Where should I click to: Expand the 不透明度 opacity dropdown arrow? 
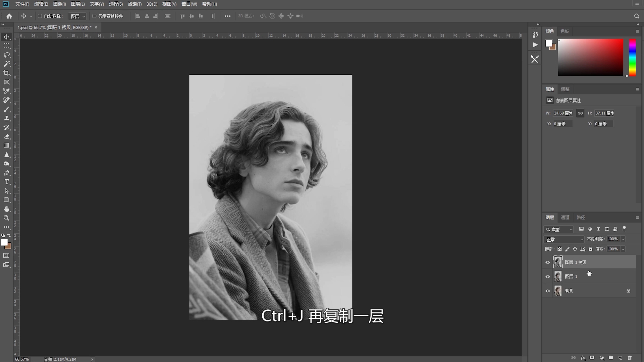click(x=623, y=239)
